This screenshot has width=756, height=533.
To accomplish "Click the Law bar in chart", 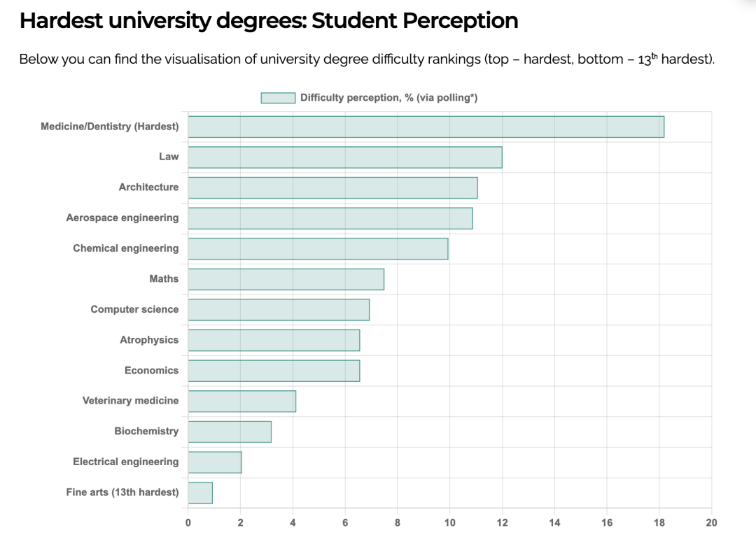I will click(x=345, y=157).
